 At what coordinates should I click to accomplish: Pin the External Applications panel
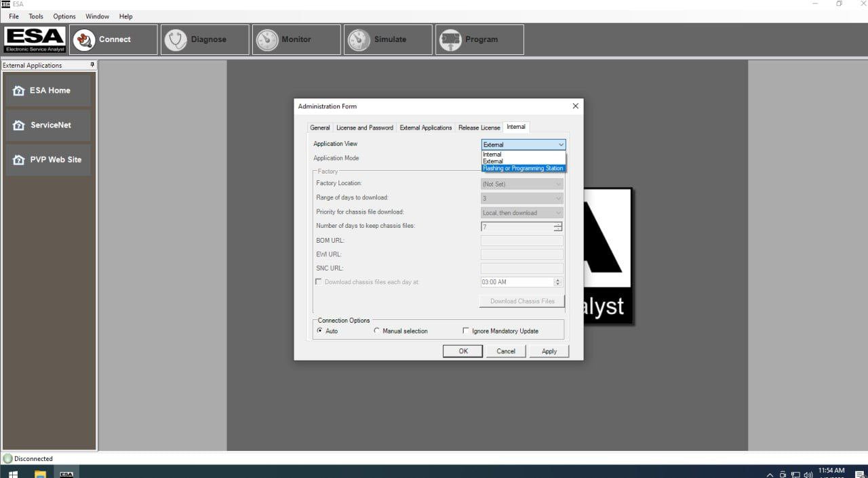click(92, 65)
